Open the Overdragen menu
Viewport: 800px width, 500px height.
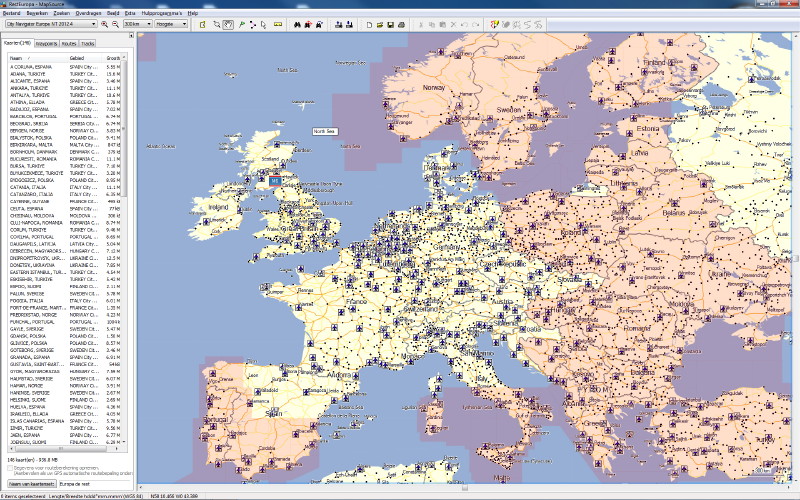click(88, 13)
